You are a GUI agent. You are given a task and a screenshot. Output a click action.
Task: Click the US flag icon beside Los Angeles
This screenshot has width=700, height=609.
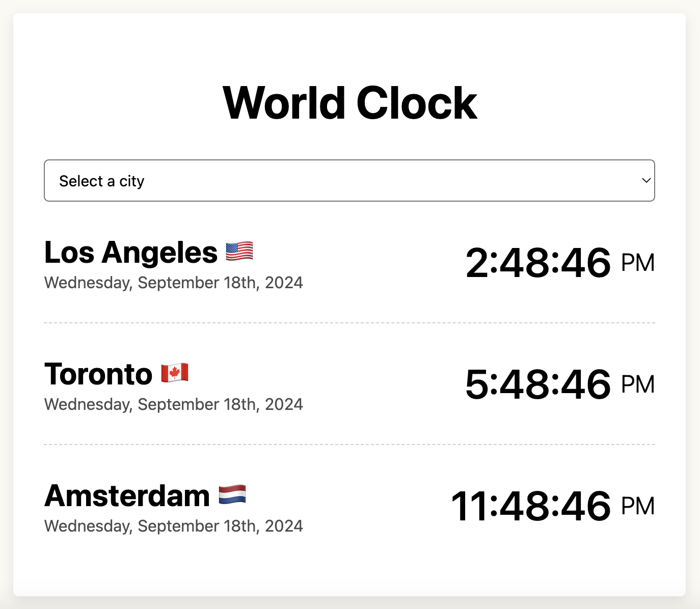pos(239,251)
